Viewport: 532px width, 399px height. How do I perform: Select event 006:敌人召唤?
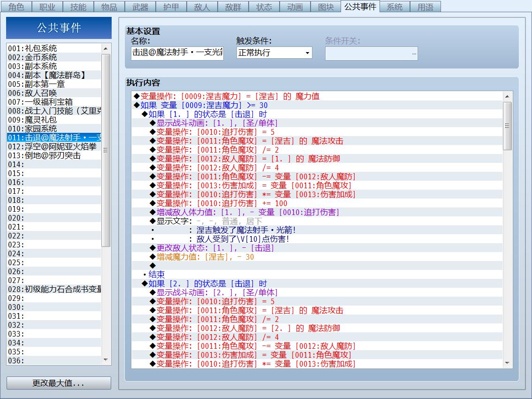[54, 92]
